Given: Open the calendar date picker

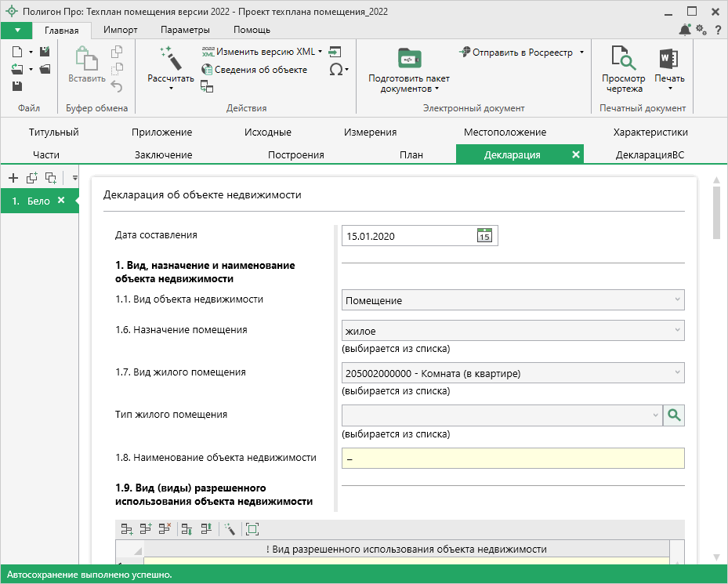Looking at the screenshot, I should 484,236.
